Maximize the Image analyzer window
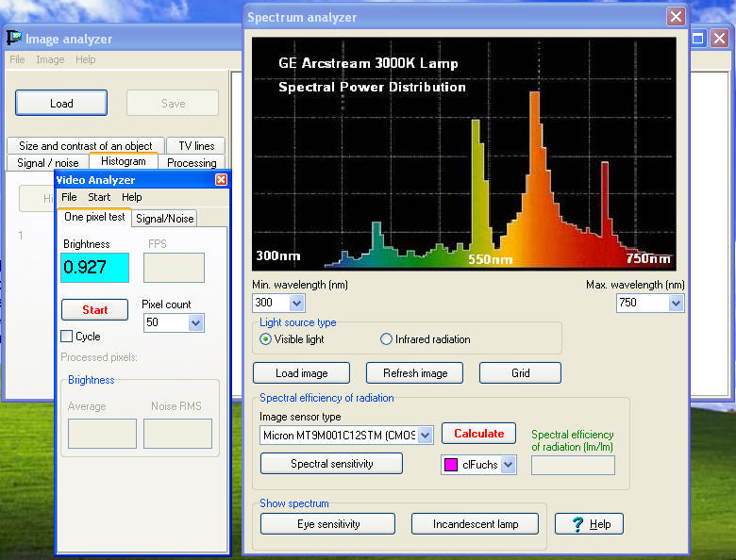Image resolution: width=736 pixels, height=560 pixels. pos(698,38)
